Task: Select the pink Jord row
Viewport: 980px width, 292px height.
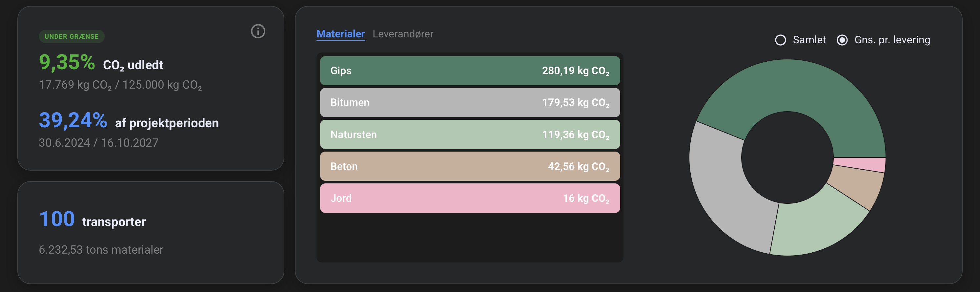Action: coord(469,198)
